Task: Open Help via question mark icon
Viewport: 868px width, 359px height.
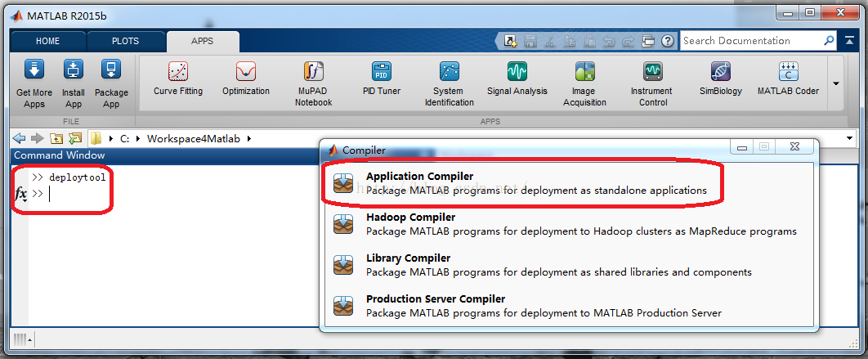Action: [x=668, y=41]
